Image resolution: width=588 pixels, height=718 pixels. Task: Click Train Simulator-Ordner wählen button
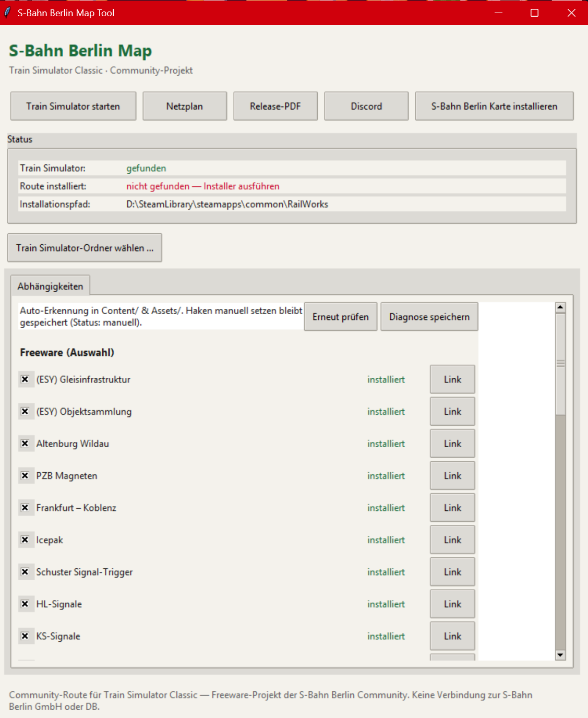click(x=85, y=248)
